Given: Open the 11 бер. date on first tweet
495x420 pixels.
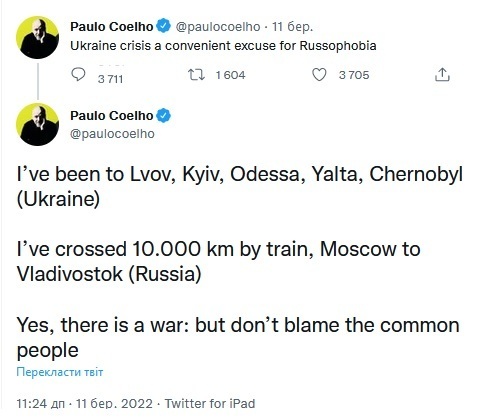Looking at the screenshot, I should (293, 27).
